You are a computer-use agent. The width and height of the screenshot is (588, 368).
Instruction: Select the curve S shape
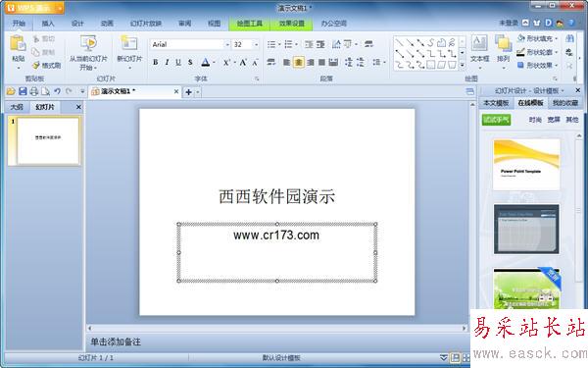(431, 42)
